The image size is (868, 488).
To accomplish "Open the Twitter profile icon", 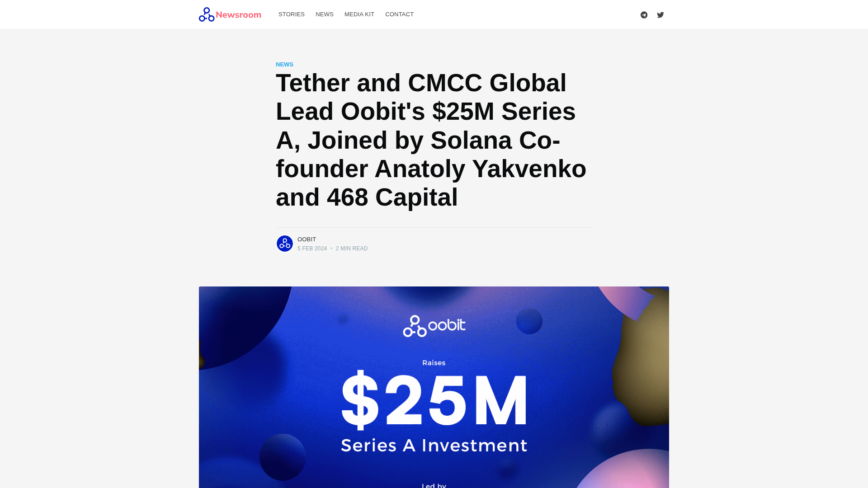I will 660,15.
